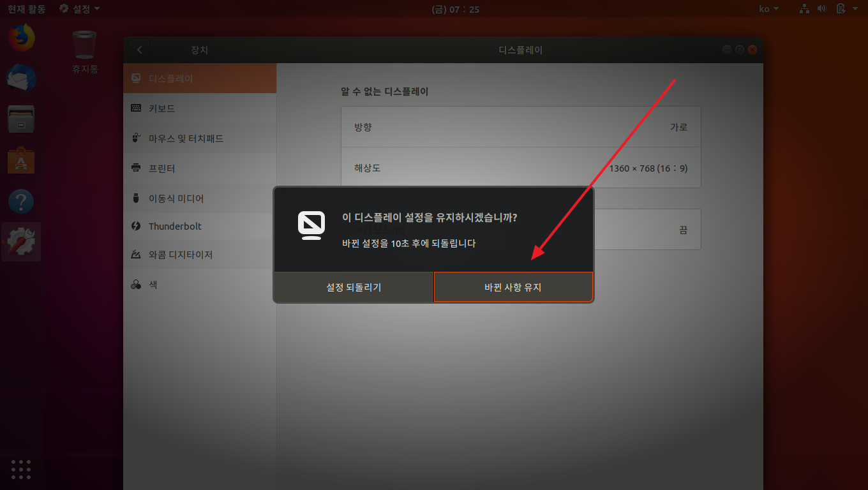
Task: Open the 해상도 resolution row
Action: 521,168
